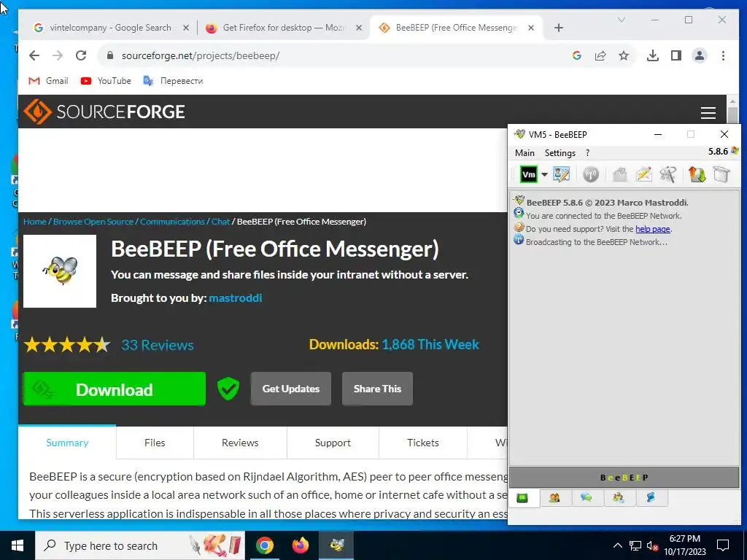The image size is (747, 560).
Task: Click the Home breadcrumb link
Action: point(35,222)
